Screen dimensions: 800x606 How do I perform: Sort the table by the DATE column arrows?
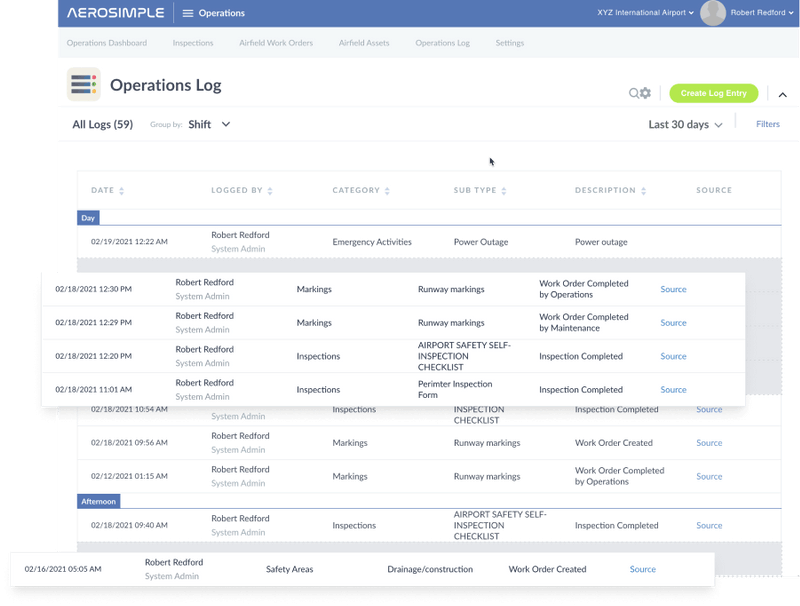[x=122, y=190]
